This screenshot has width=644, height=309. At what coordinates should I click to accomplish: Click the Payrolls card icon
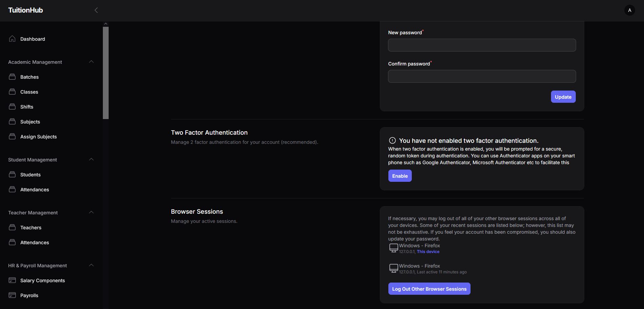pos(12,295)
